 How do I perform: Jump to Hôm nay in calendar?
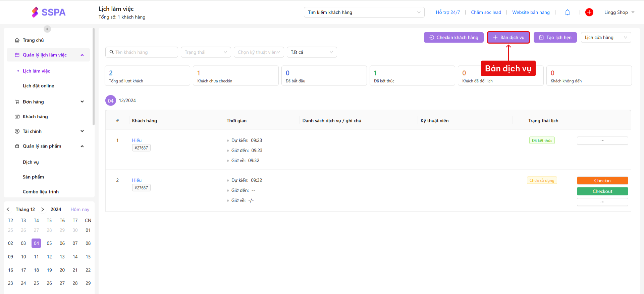[x=80, y=210]
